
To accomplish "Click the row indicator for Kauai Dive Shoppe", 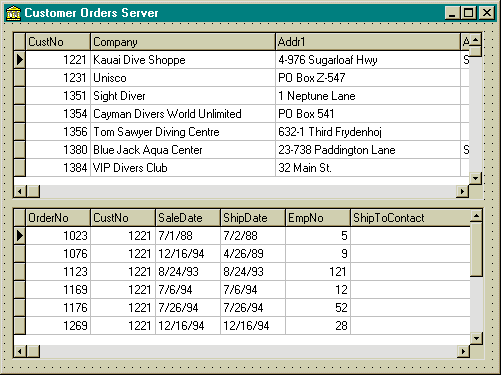I will click(x=20, y=60).
